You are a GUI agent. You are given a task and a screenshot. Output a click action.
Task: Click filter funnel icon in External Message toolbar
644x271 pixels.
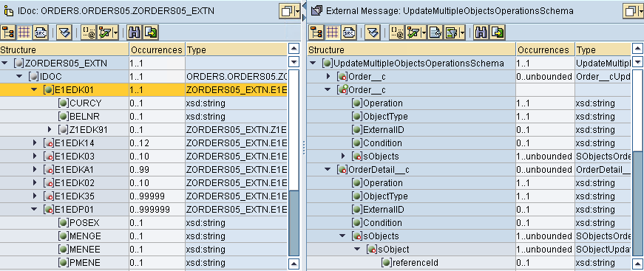tap(452, 32)
